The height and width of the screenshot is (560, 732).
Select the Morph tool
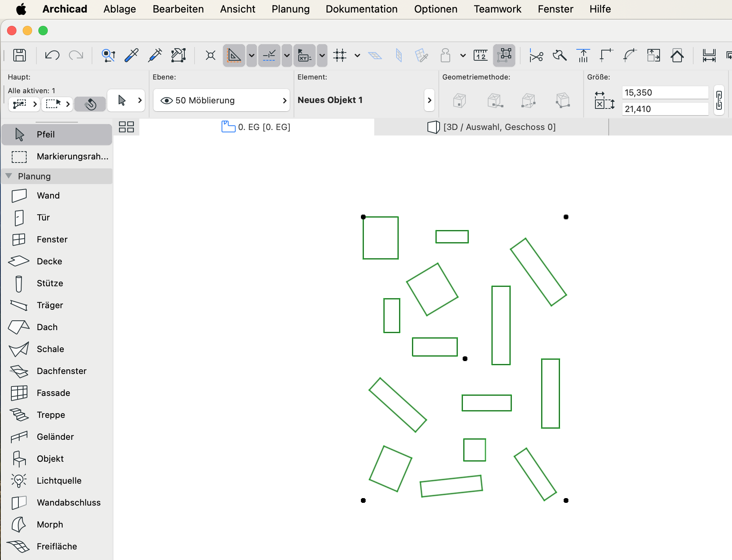57,524
